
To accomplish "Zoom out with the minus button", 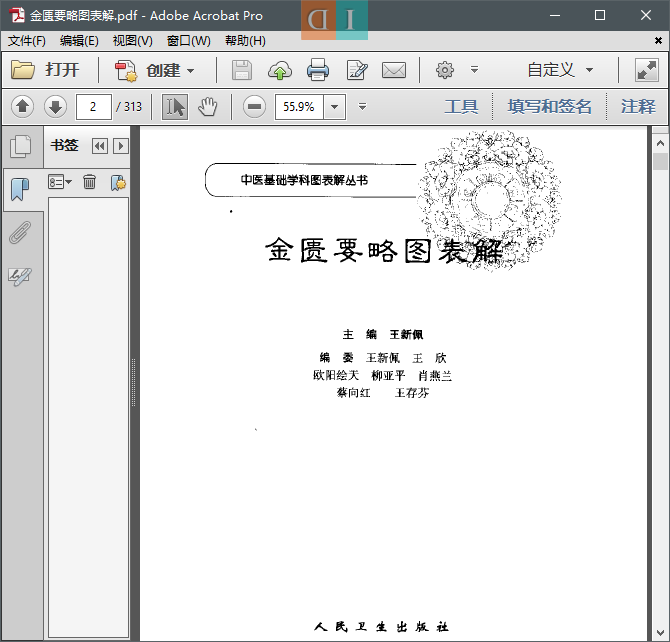I will [x=254, y=106].
